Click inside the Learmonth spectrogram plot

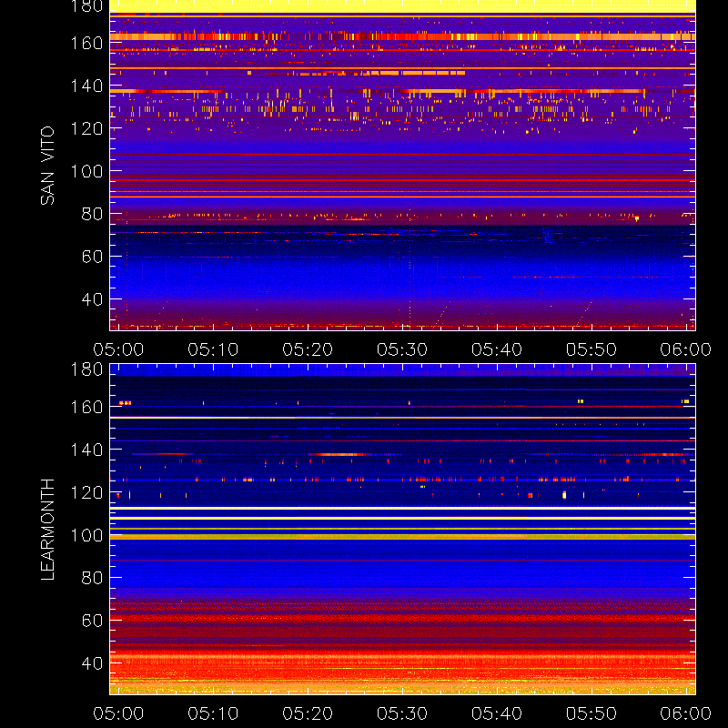tap(402, 530)
